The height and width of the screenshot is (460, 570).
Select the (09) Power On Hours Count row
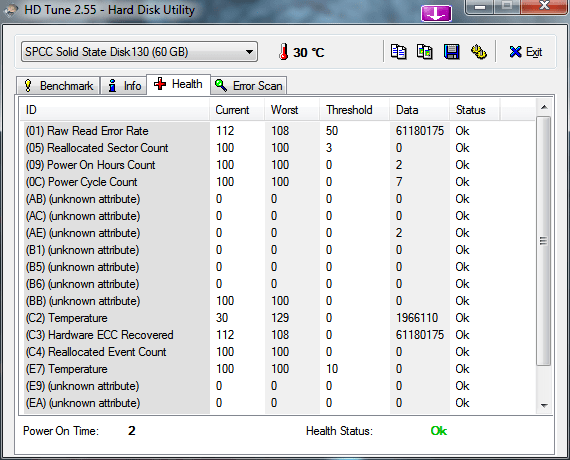[279, 165]
